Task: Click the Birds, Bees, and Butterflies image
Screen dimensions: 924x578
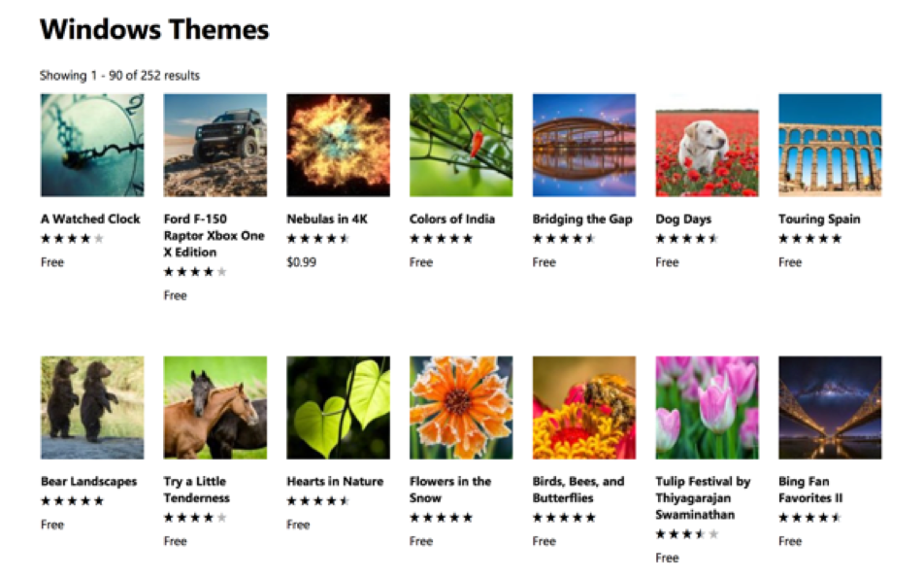Action: click(x=583, y=408)
